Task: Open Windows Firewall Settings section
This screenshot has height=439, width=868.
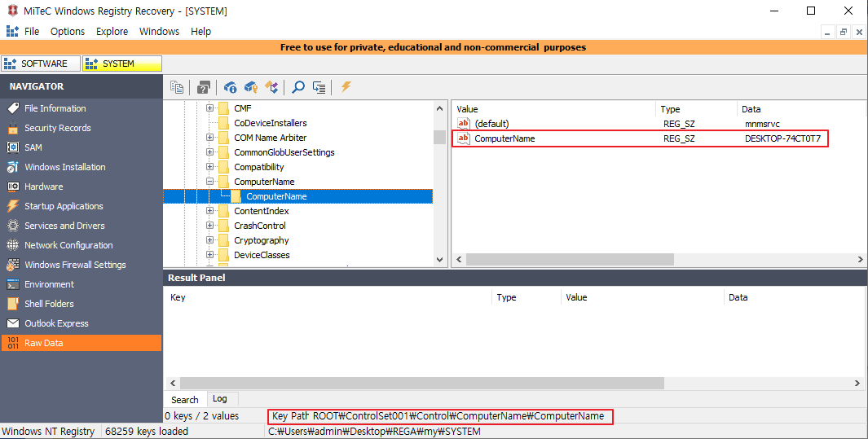Action: [81, 264]
